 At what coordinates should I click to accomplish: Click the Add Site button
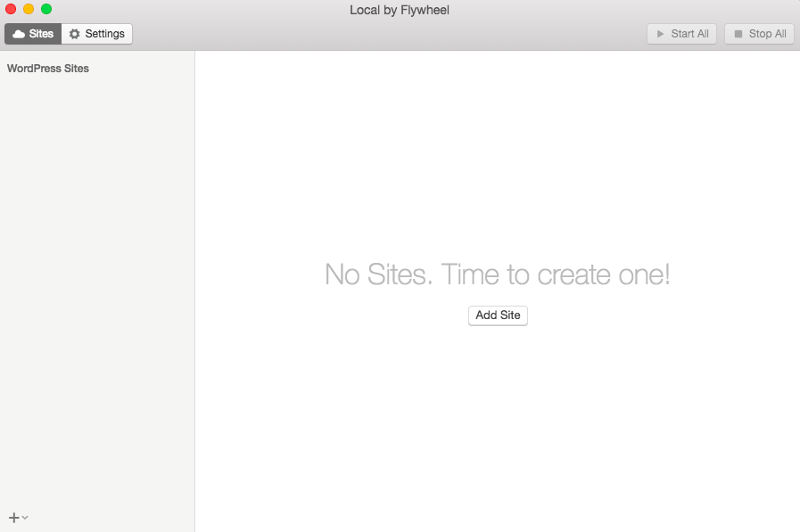(498, 315)
